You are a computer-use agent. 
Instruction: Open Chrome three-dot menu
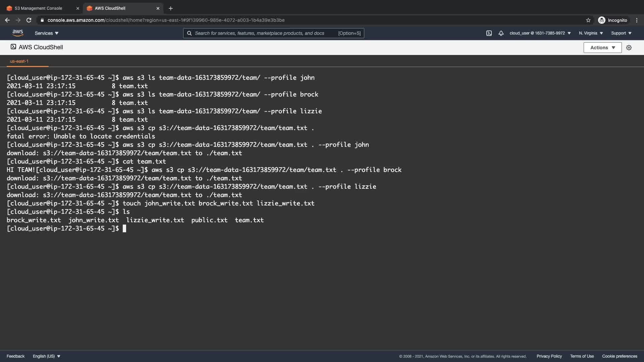pyautogui.click(x=637, y=20)
